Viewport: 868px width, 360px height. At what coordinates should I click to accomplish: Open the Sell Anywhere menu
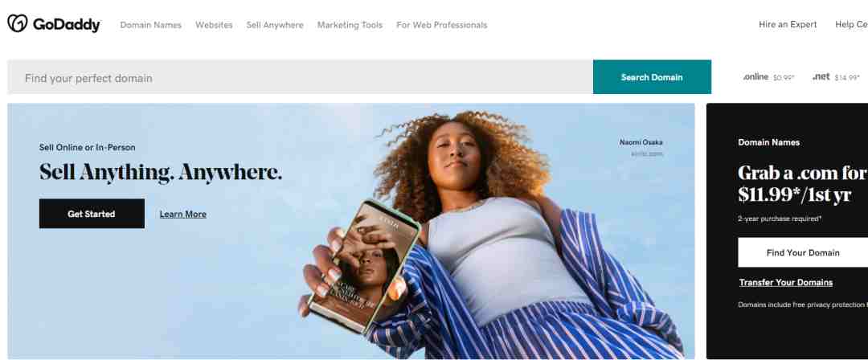coord(275,25)
